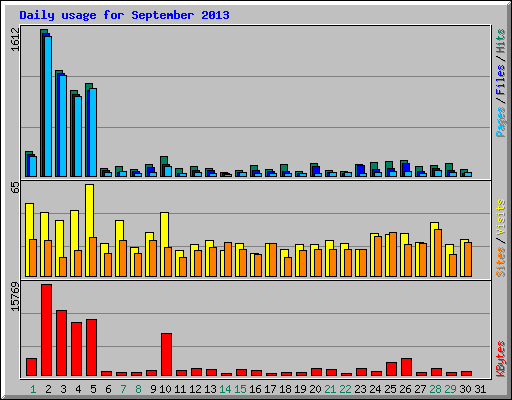Click the day 14 axis label
Image resolution: width=512 pixels, height=400 pixels.
225,389
